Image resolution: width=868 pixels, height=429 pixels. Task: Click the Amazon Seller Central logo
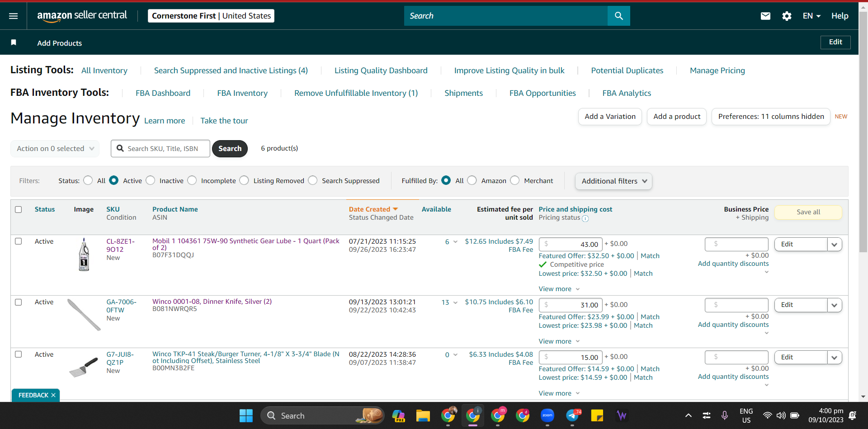82,16
